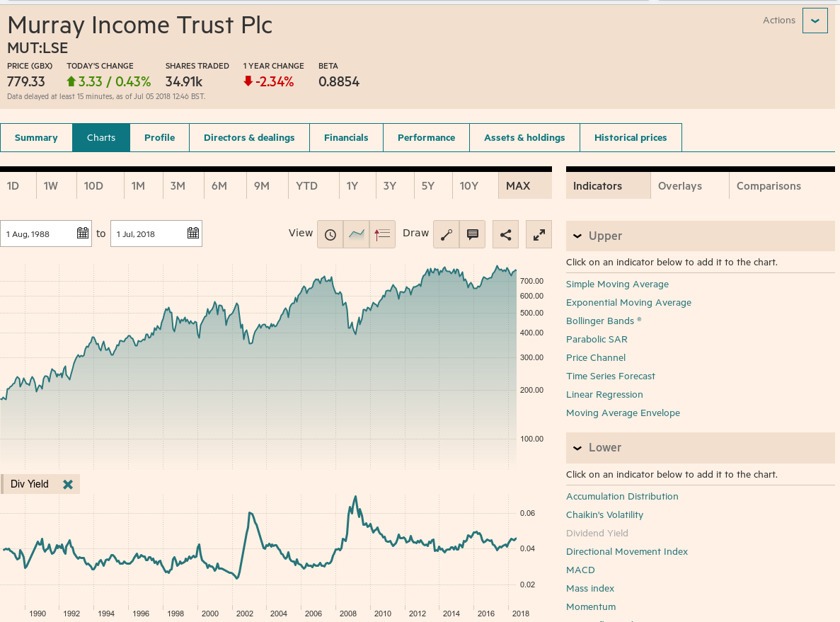This screenshot has height=622, width=840.
Task: Add Simple Moving Average indicator
Action: [617, 284]
